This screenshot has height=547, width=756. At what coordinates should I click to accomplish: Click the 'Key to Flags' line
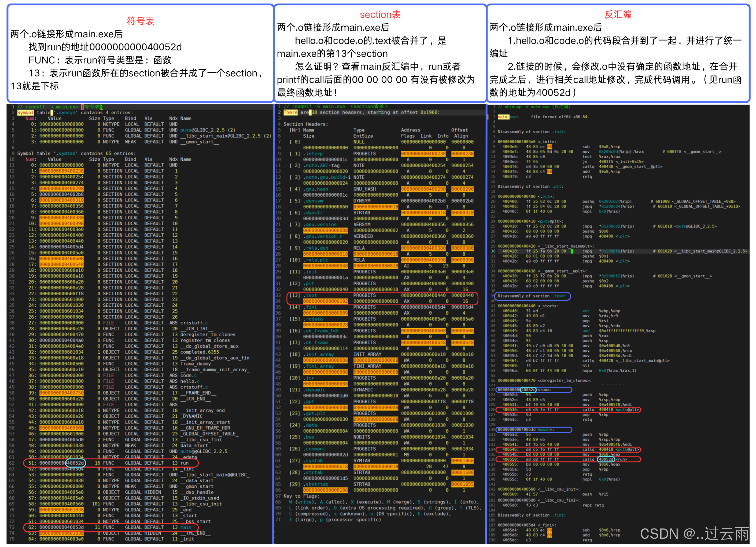point(300,496)
